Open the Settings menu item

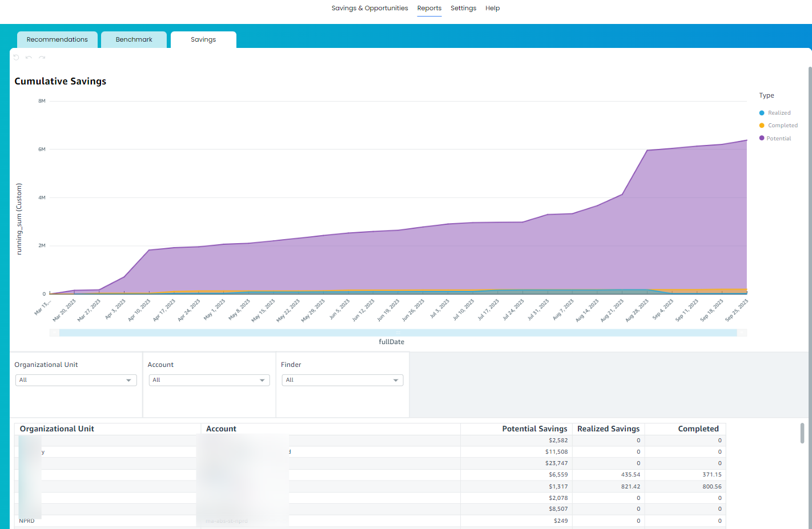click(x=463, y=8)
